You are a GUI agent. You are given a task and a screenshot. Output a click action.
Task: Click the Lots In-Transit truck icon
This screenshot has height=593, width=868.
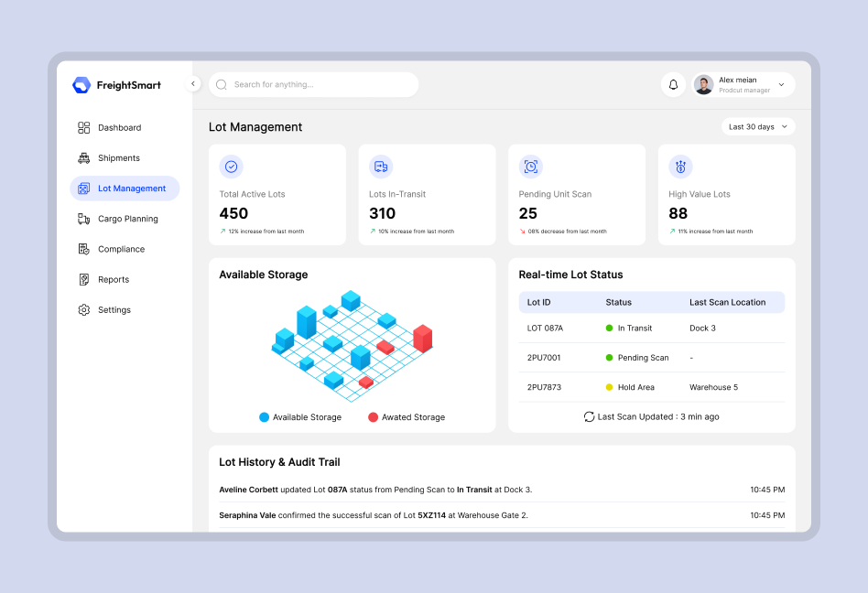pyautogui.click(x=381, y=167)
